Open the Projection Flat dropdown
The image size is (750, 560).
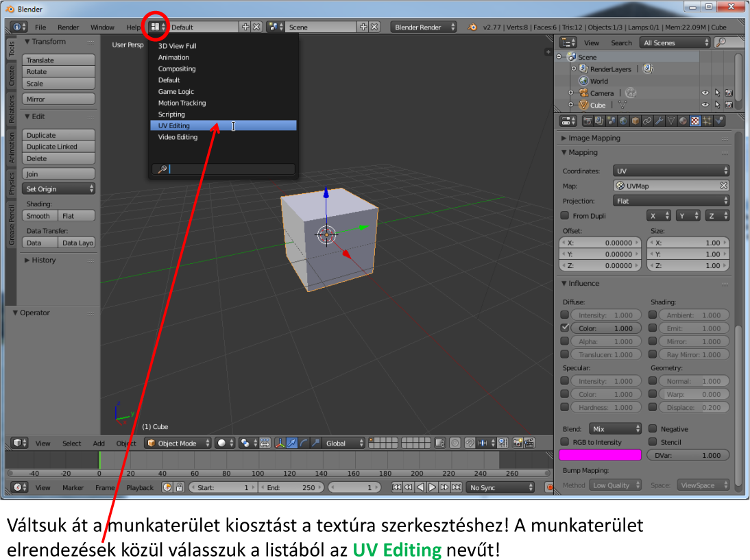tap(671, 201)
